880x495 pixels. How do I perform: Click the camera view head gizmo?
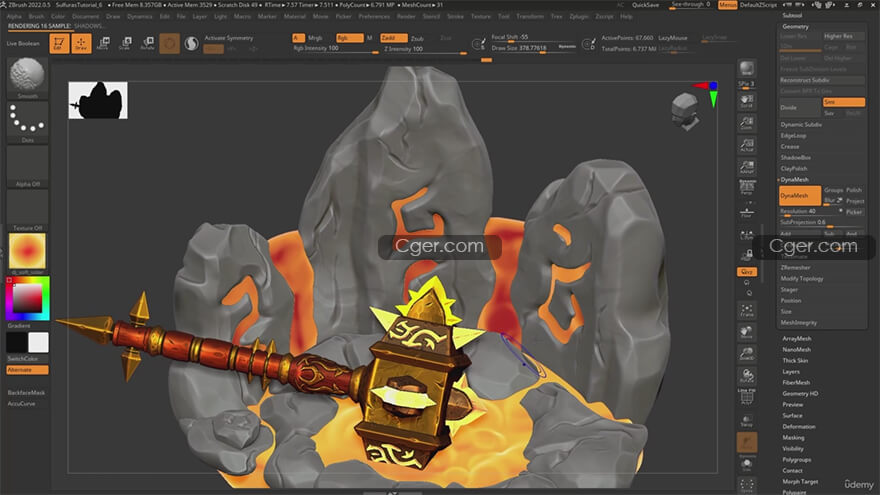(x=686, y=111)
